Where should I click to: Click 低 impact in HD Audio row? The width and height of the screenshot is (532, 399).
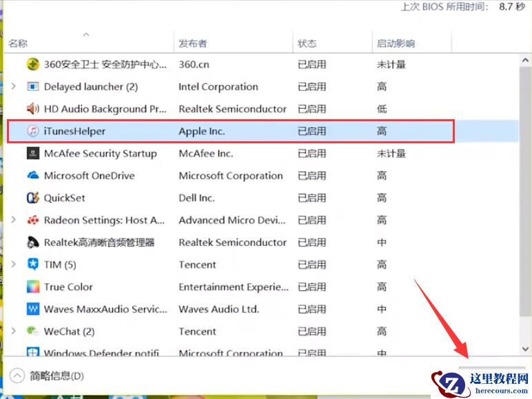point(382,109)
